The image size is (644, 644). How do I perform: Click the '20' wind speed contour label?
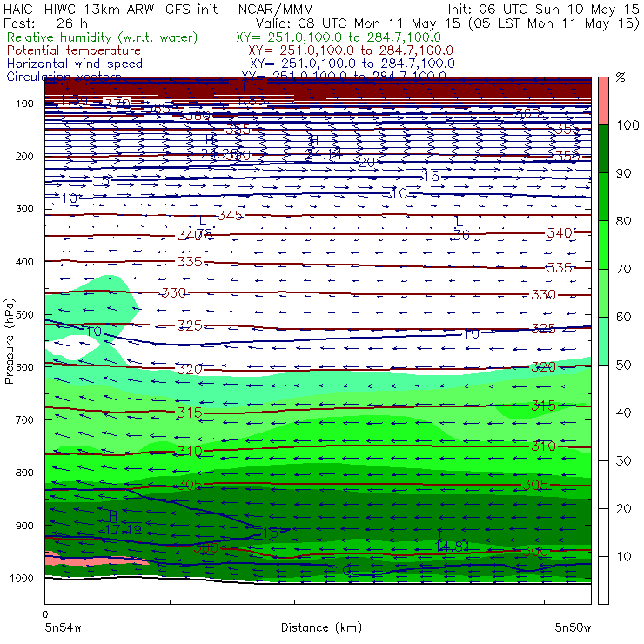click(366, 163)
